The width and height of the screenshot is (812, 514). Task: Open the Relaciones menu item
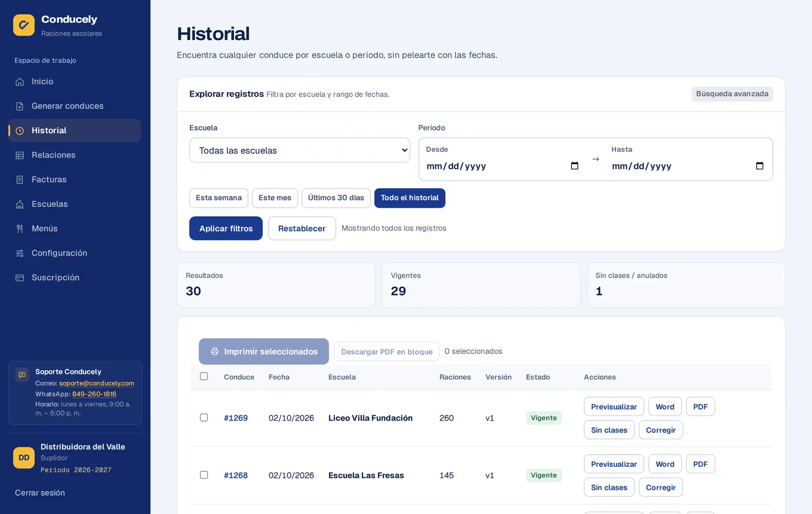[75, 155]
